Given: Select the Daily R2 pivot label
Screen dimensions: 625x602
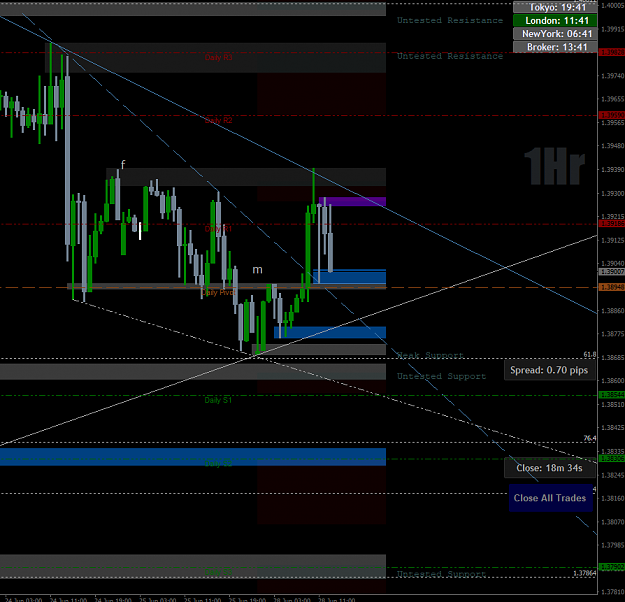Looking at the screenshot, I should pos(218,120).
